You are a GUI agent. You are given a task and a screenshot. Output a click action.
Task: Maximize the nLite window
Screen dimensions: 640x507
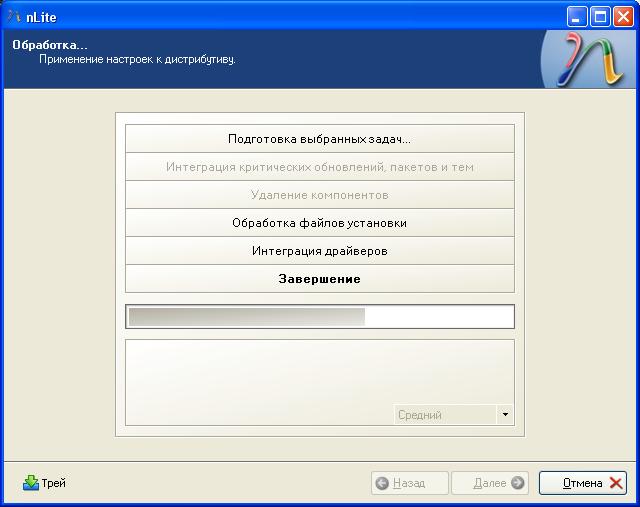(600, 17)
